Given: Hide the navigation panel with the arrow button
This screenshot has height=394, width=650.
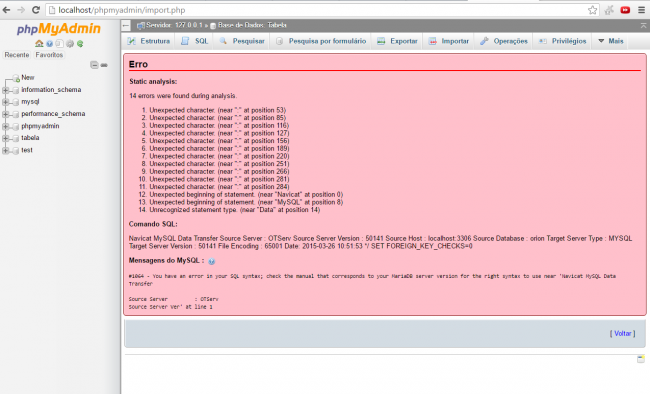Looking at the screenshot, I should [126, 26].
